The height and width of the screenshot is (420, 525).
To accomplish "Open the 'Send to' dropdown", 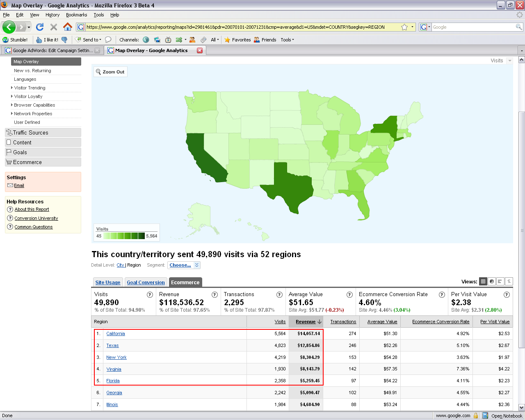I will coord(88,40).
